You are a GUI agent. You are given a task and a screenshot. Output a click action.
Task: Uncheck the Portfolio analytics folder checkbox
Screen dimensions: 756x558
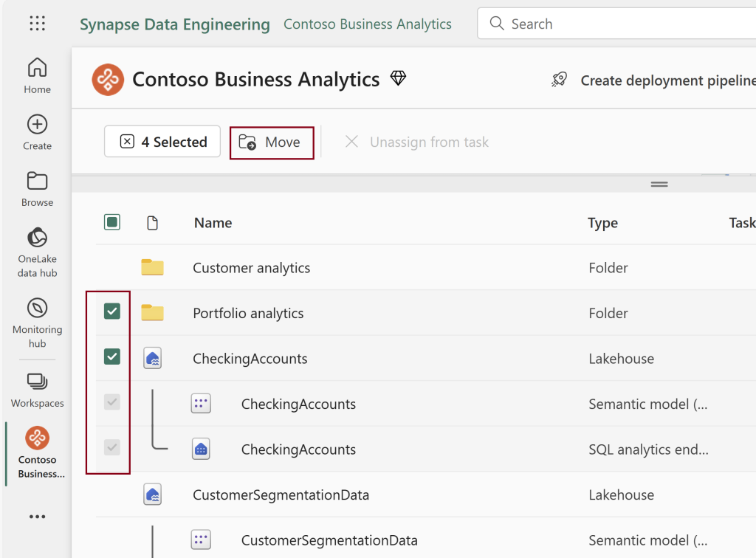(x=112, y=311)
